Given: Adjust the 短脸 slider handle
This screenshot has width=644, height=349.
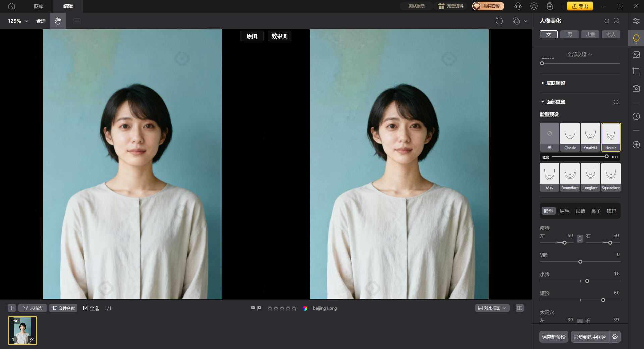Looking at the screenshot, I should point(603,300).
